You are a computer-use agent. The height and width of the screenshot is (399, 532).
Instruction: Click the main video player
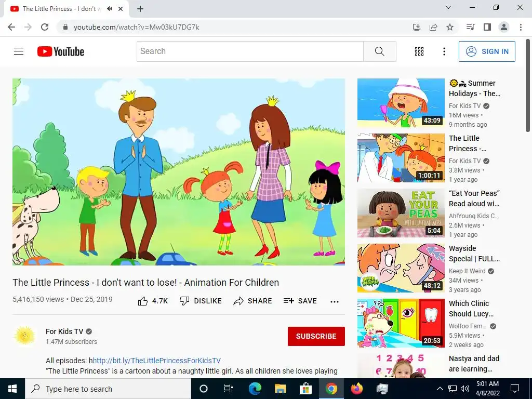pyautogui.click(x=179, y=171)
